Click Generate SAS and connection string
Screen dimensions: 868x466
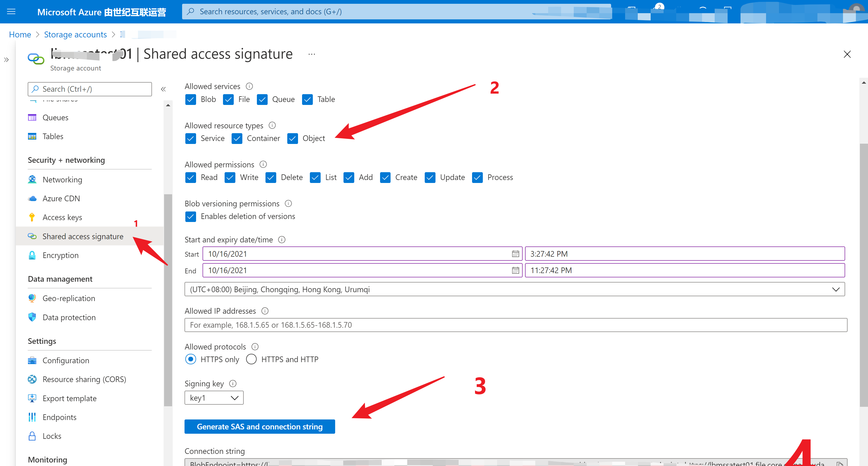click(x=260, y=426)
